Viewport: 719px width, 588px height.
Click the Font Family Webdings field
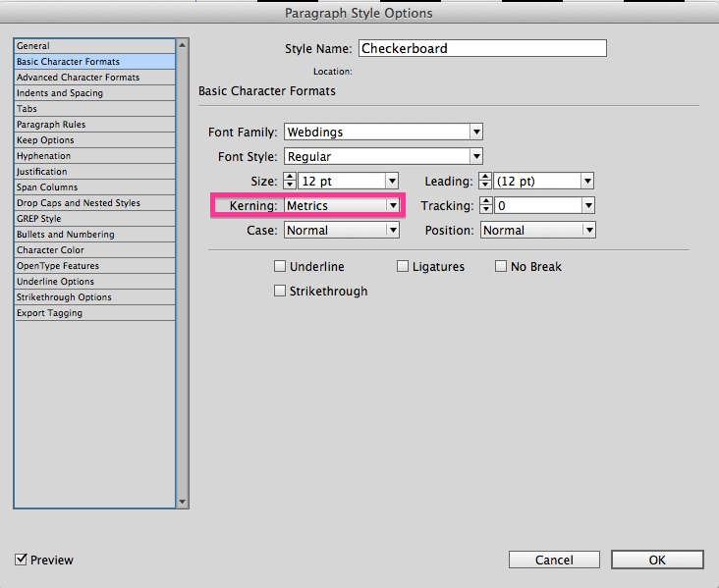click(377, 132)
